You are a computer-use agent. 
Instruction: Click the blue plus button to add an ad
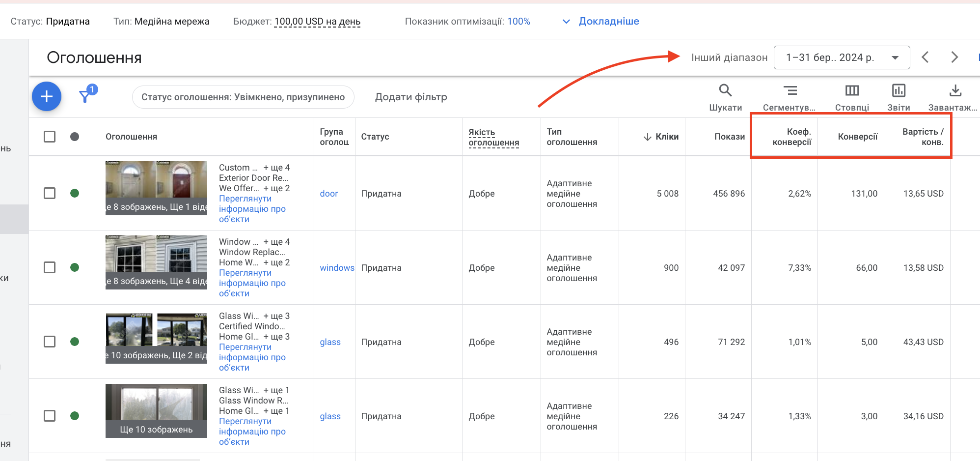47,96
